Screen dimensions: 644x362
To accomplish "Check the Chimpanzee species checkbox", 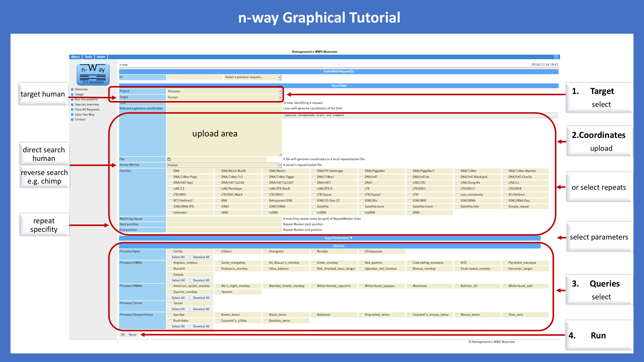I will [362, 252].
